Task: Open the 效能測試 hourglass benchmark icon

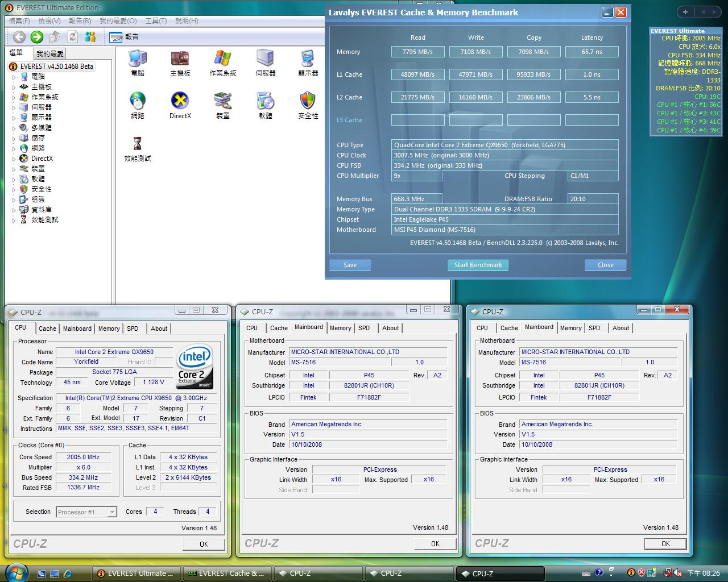Action: coord(138,148)
